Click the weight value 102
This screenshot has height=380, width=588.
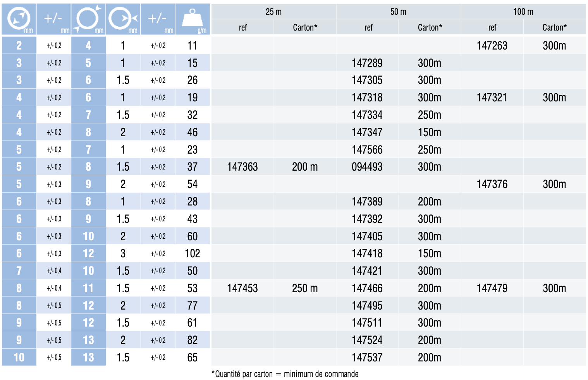pos(193,253)
